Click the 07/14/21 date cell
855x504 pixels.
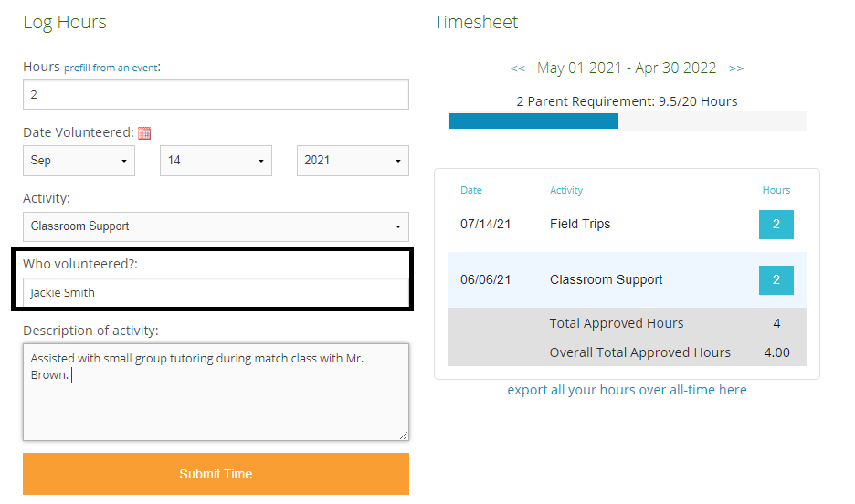(485, 224)
